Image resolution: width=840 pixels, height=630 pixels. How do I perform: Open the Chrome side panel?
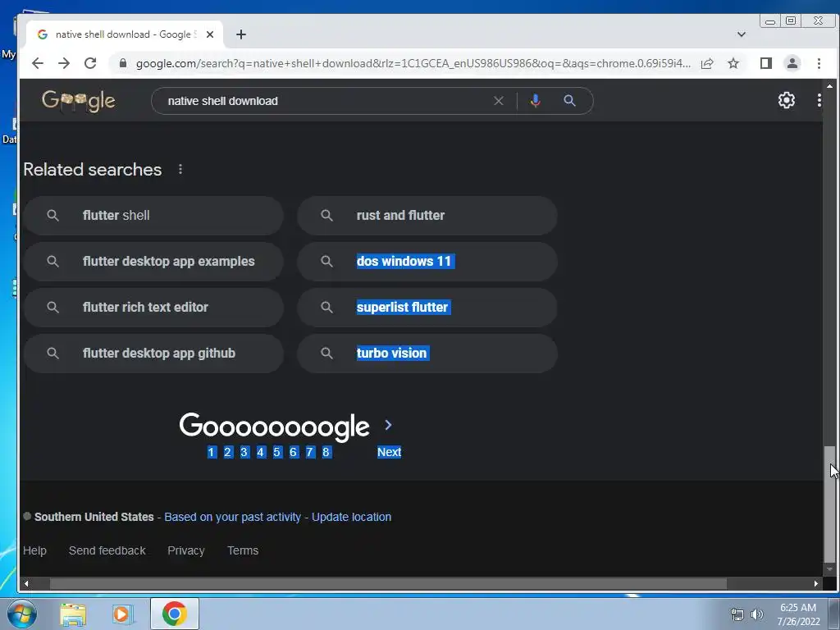766,63
